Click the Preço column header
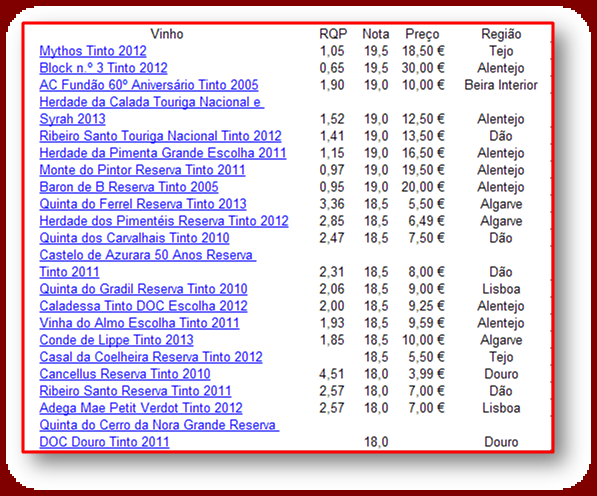Image resolution: width=597 pixels, height=496 pixels. (x=422, y=34)
